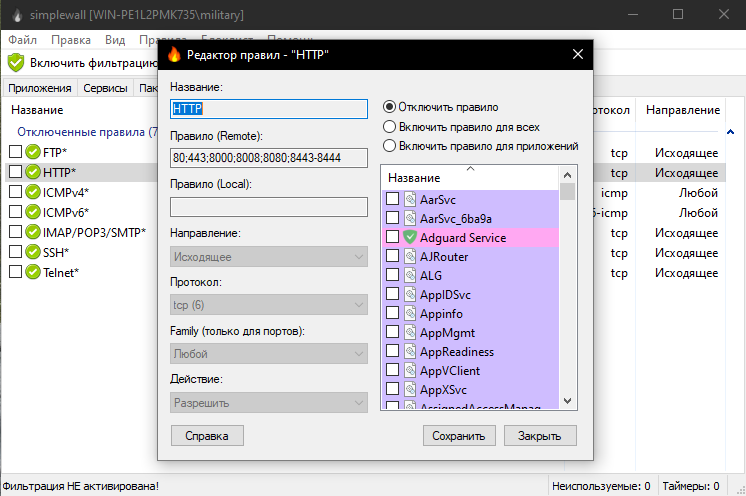Select the 'Отключить правило' radio option

tap(390, 107)
